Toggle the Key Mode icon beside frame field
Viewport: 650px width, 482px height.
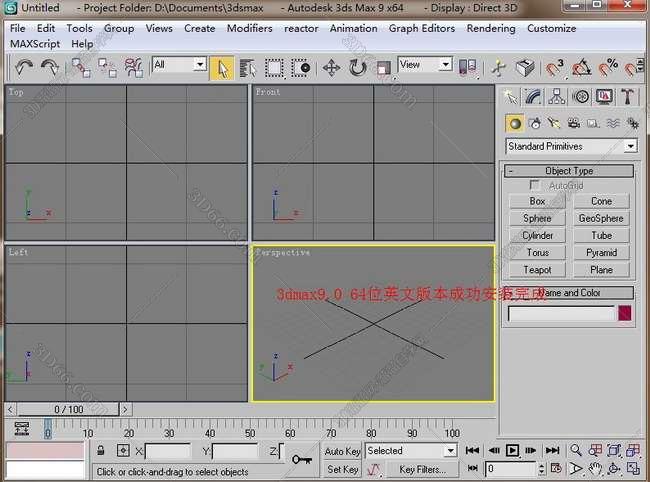point(473,468)
